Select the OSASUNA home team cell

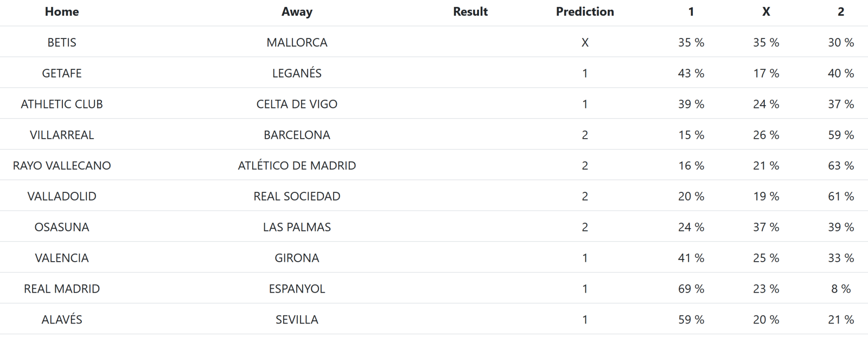tap(62, 227)
